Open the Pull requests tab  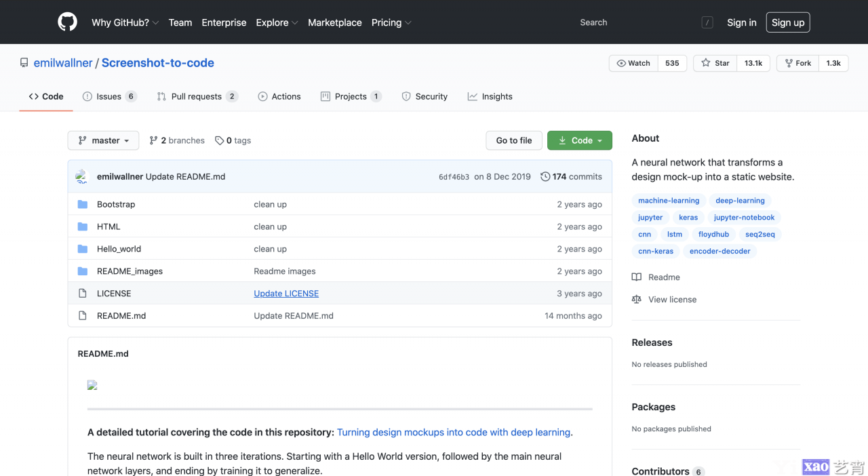click(197, 96)
